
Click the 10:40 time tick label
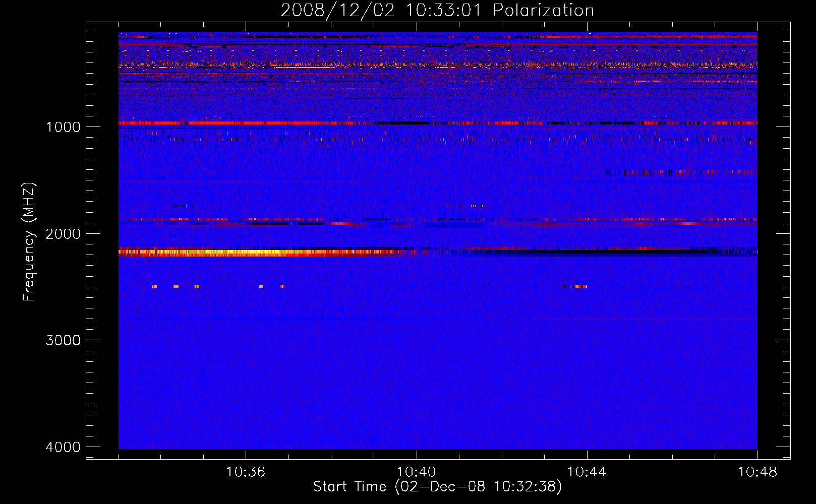(x=417, y=472)
